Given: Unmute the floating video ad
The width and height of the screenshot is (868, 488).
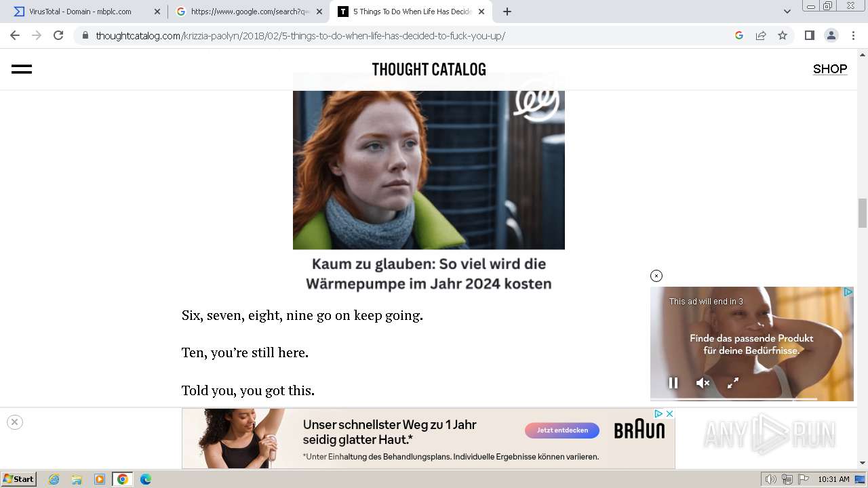Looking at the screenshot, I should pos(703,383).
